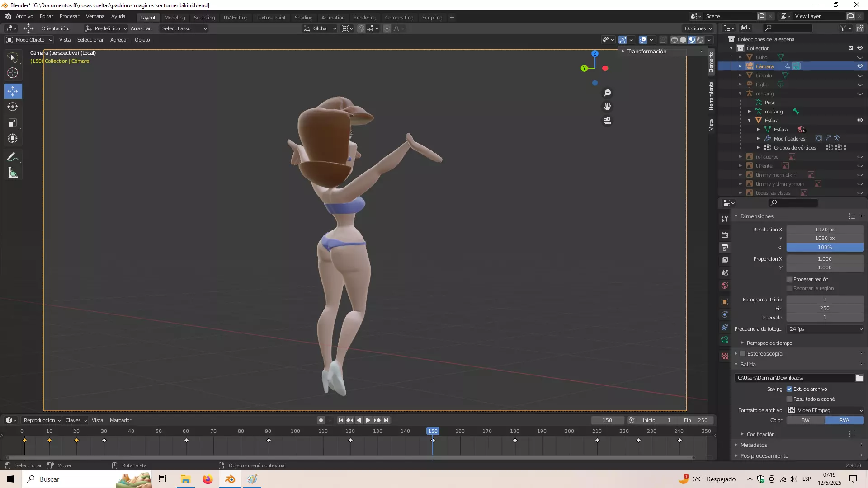The width and height of the screenshot is (868, 488).
Task: Switch to the Shading workspace tab
Action: click(303, 18)
